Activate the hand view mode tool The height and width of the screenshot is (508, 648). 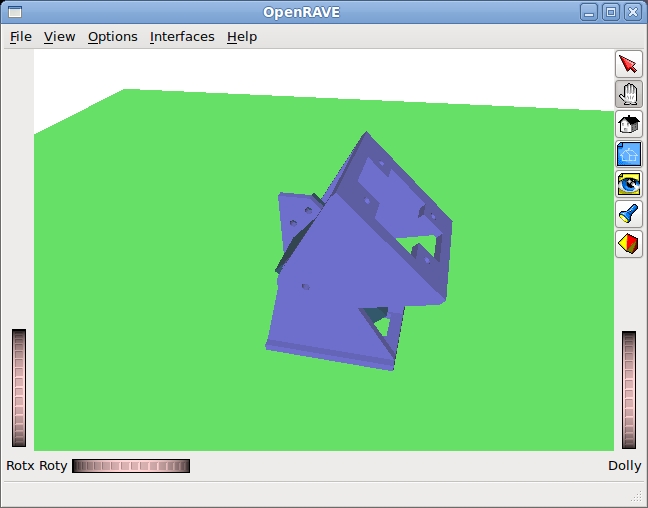[629, 94]
